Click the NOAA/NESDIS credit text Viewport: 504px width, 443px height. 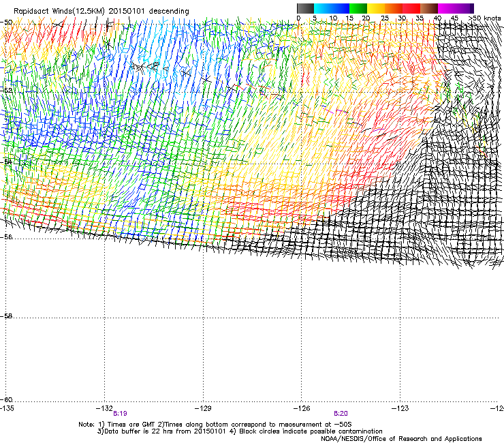pos(401,439)
